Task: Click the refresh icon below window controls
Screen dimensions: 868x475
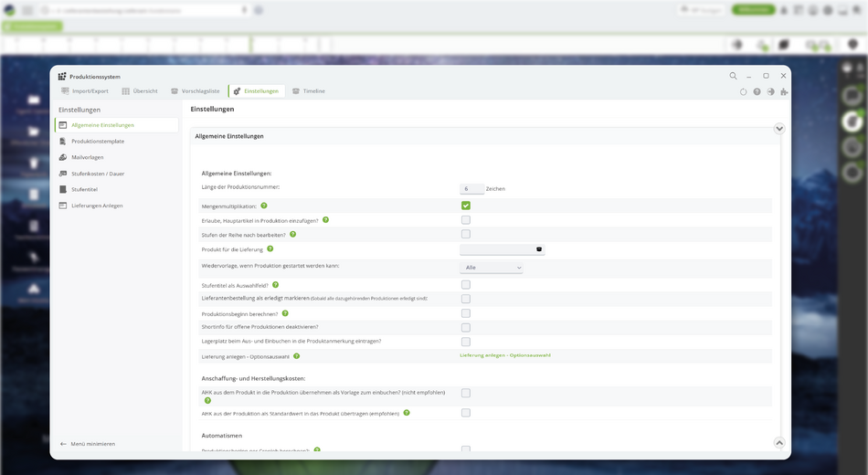Action: coord(744,92)
